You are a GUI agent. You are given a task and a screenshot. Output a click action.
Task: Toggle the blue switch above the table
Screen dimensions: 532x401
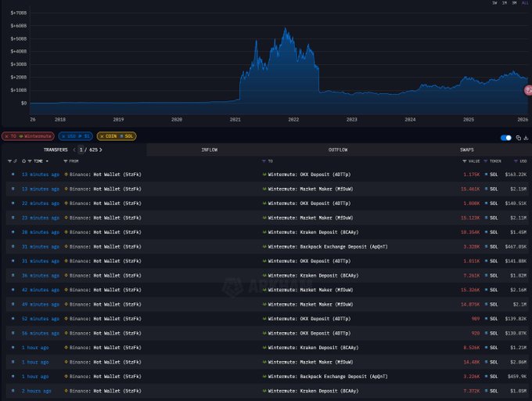tap(505, 138)
